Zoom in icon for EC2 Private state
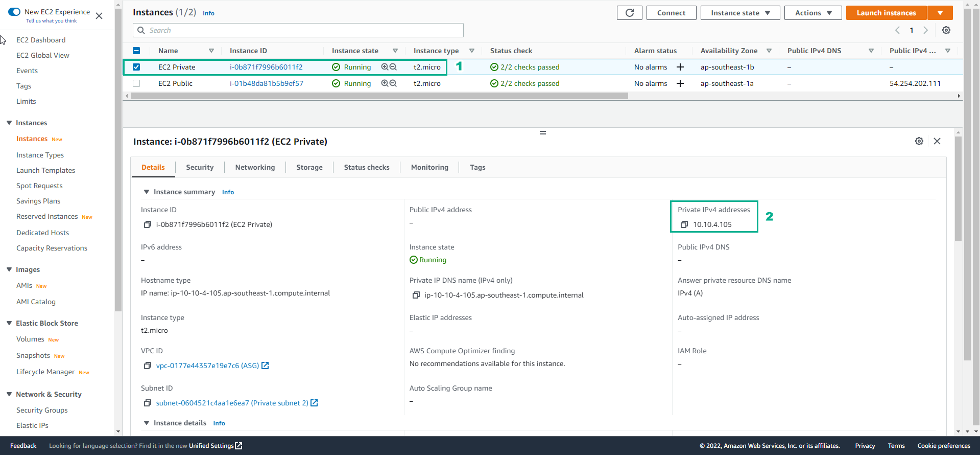980x455 pixels. [385, 67]
